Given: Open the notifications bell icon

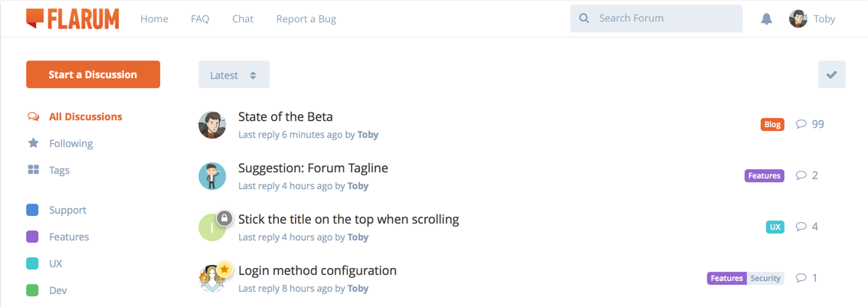Looking at the screenshot, I should click(x=766, y=19).
